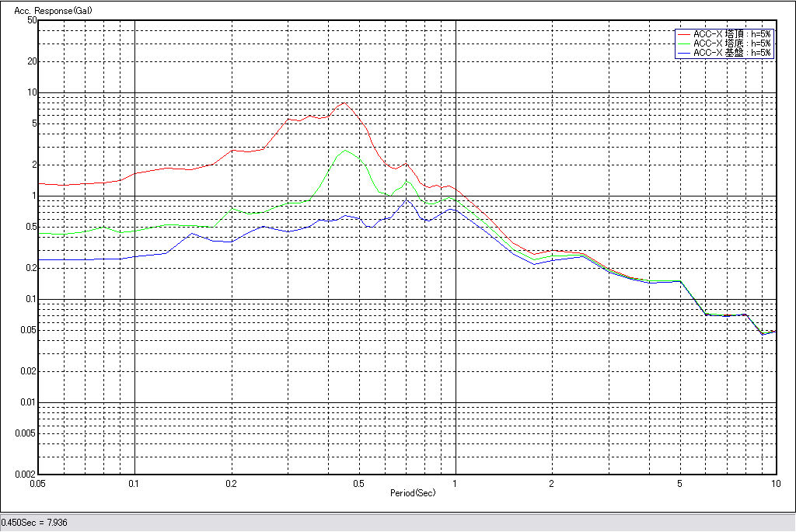The width and height of the screenshot is (796, 532).
Task: Click the 1 label on the Period axis
Action: click(455, 483)
